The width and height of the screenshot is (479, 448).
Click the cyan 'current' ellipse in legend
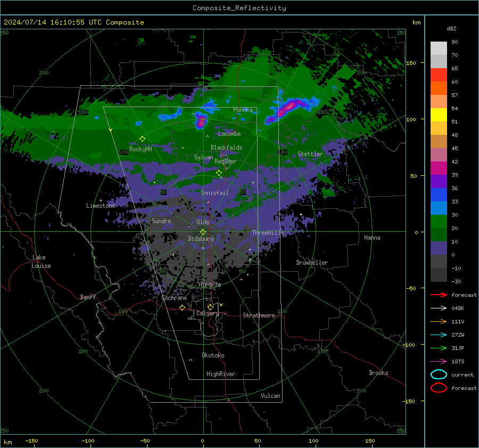439,374
